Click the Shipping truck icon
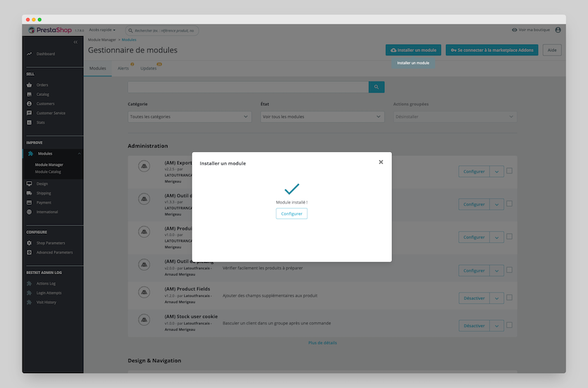The image size is (588, 388). click(29, 193)
